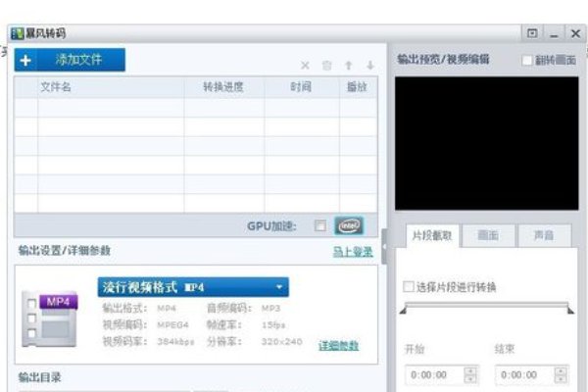Viewport: 588px width, 392px height.
Task: Click the 播放 column header
Action: [x=358, y=87]
